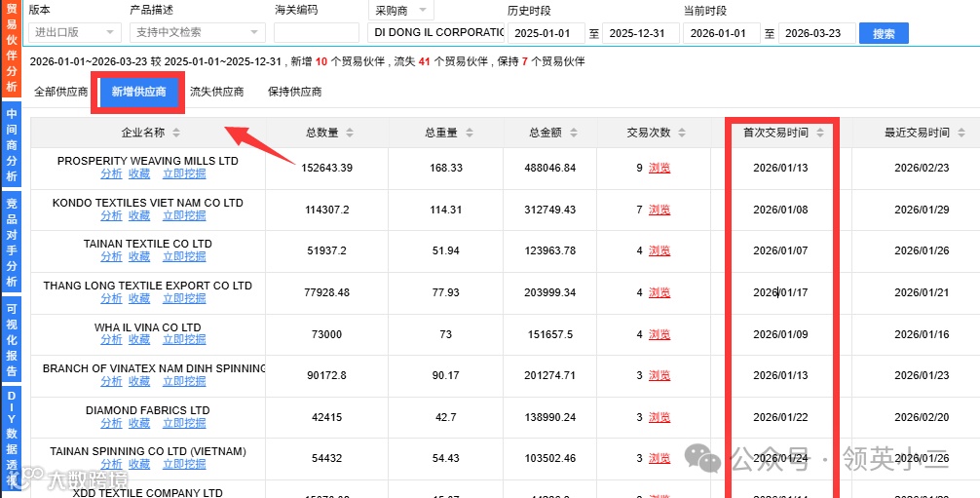Switch to 流失供应商 tab
Image resolution: width=980 pixels, height=498 pixels.
click(x=217, y=92)
